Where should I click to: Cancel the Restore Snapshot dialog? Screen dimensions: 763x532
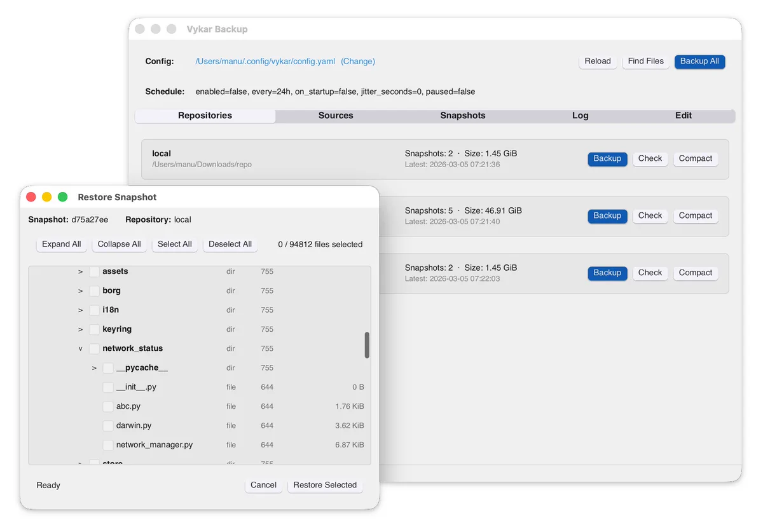coord(263,485)
